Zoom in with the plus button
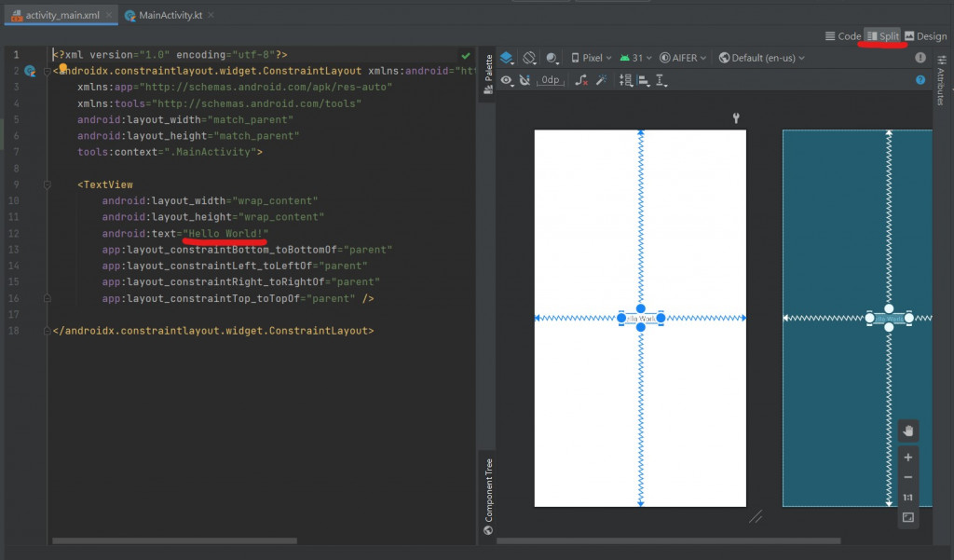 click(907, 458)
